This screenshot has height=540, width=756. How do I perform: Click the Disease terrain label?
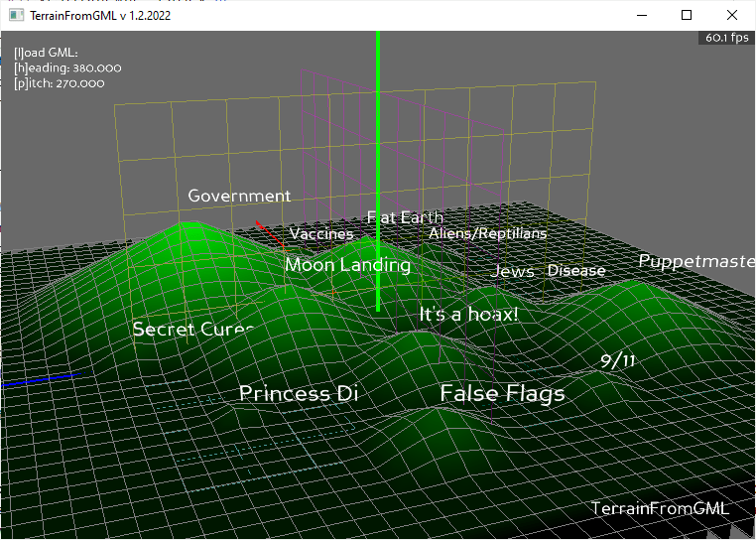(x=576, y=270)
